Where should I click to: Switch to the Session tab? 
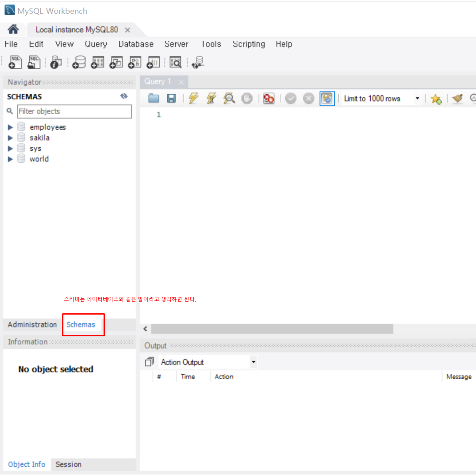68,464
